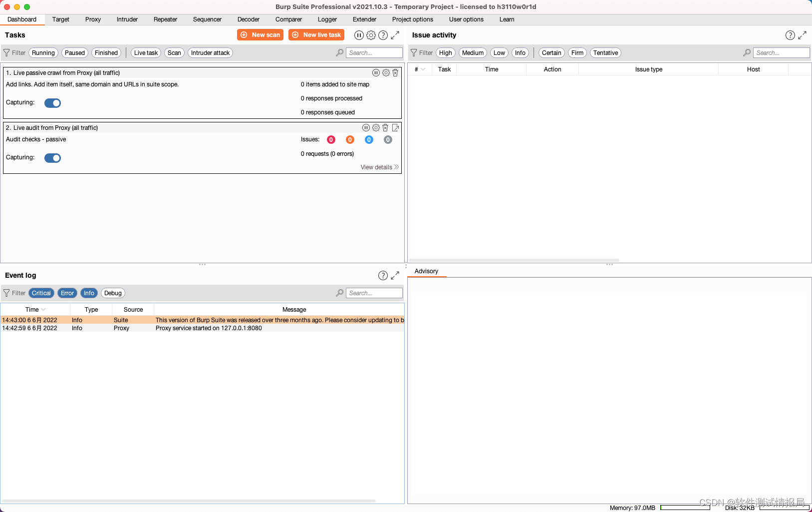Filter issues by Certain confidence

[551, 53]
